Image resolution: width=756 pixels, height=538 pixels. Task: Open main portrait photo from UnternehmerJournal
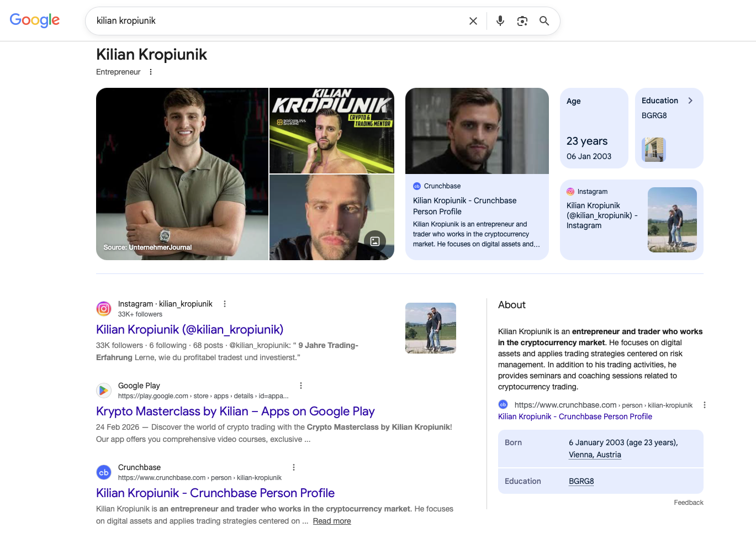[182, 174]
